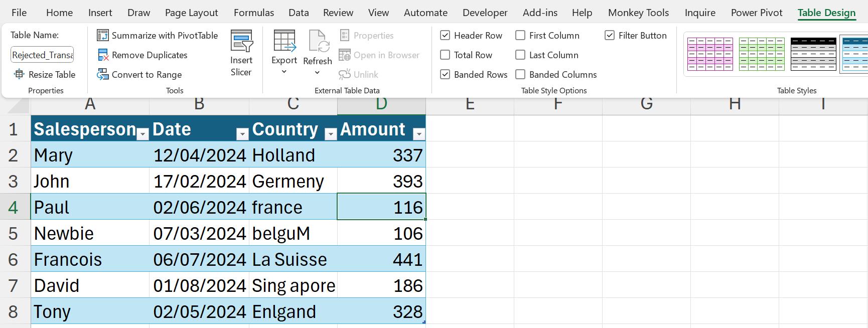Screen dimensions: 868x328
Task: Open the Automate tab
Action: [425, 13]
